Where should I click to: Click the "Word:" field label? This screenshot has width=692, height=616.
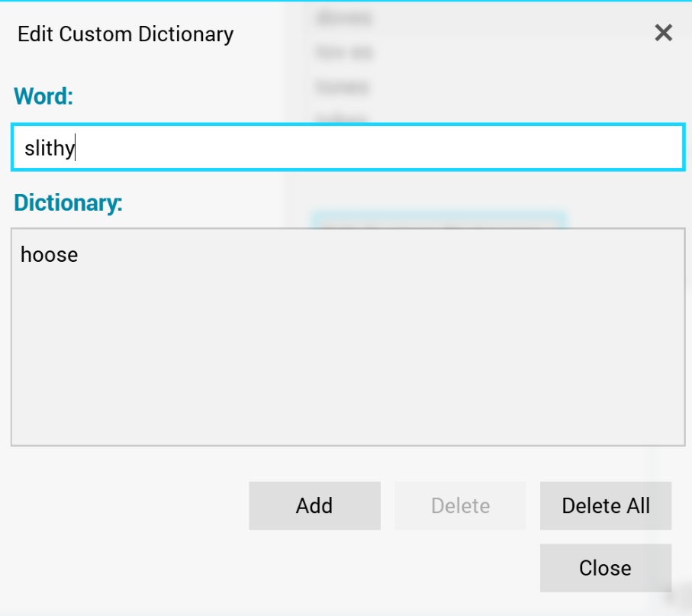point(43,96)
